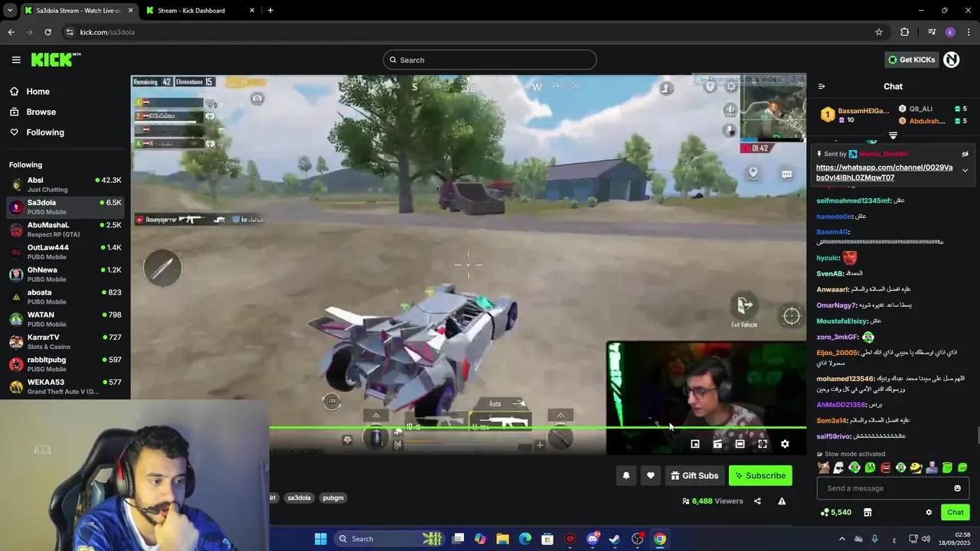Focus the Send a message field
This screenshot has height=551, width=980.
point(893,488)
